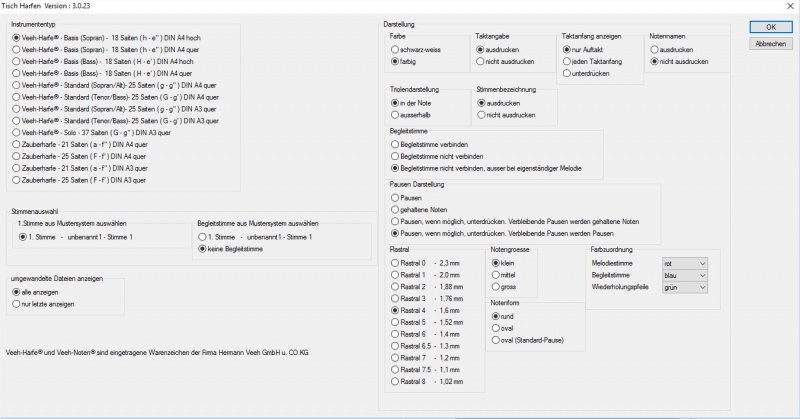Click the Abbrechen button
This screenshot has width=800, height=419.
770,44
